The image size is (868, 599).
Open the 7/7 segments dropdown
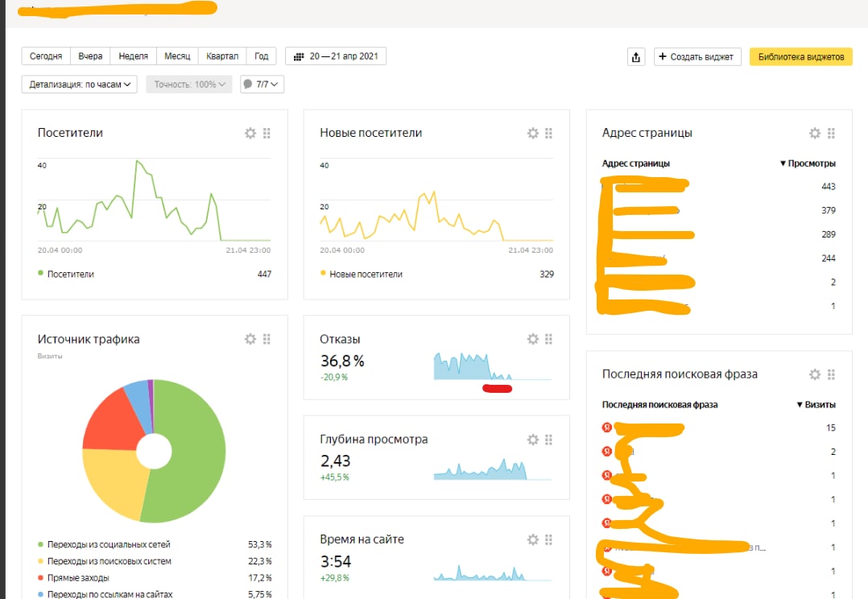click(x=262, y=85)
